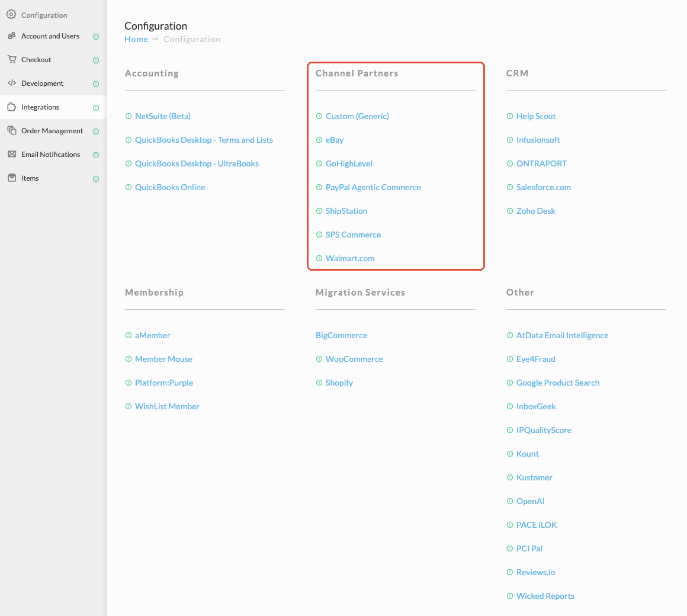The height and width of the screenshot is (616, 687).
Task: Open PACE iLOK integration
Action: (537, 524)
